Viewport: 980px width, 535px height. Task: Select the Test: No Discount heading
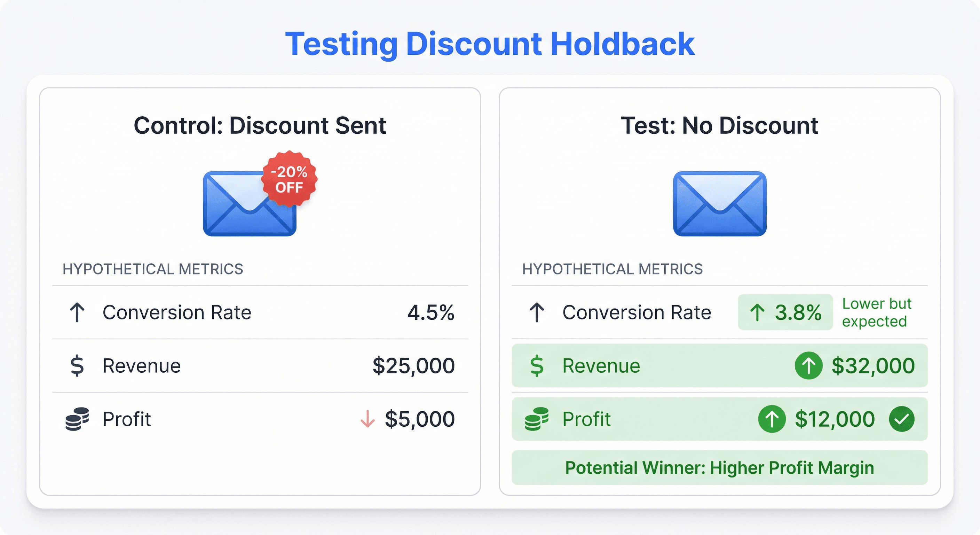tap(719, 126)
